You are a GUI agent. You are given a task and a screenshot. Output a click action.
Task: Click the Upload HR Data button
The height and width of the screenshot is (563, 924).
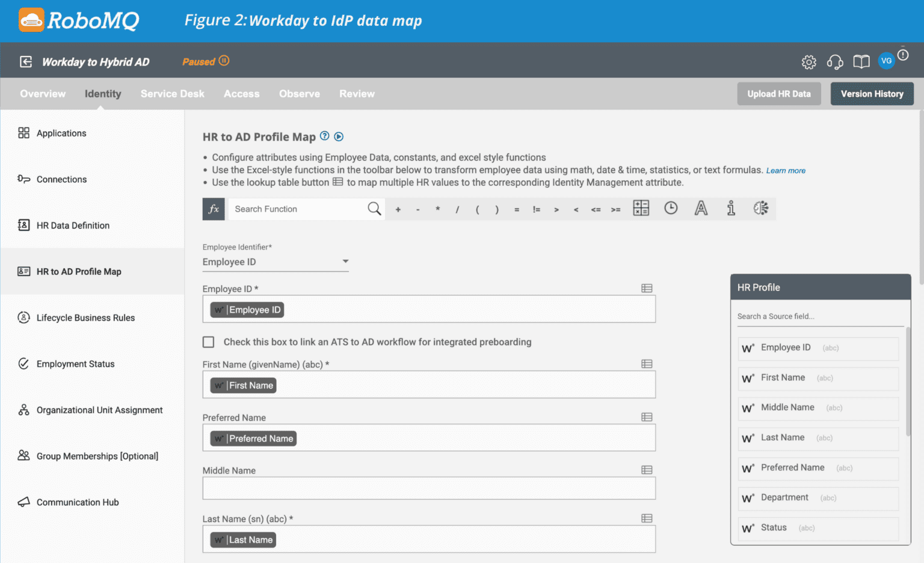[x=778, y=93]
